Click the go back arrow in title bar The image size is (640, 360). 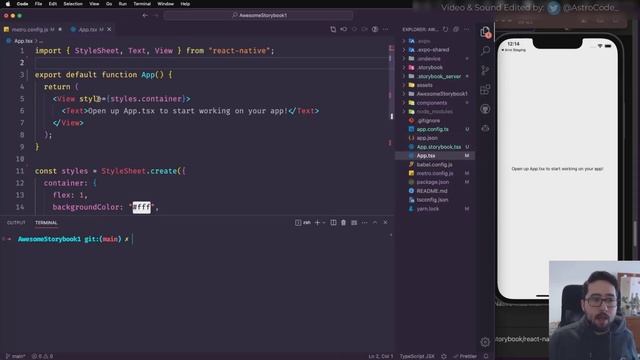(x=145, y=16)
